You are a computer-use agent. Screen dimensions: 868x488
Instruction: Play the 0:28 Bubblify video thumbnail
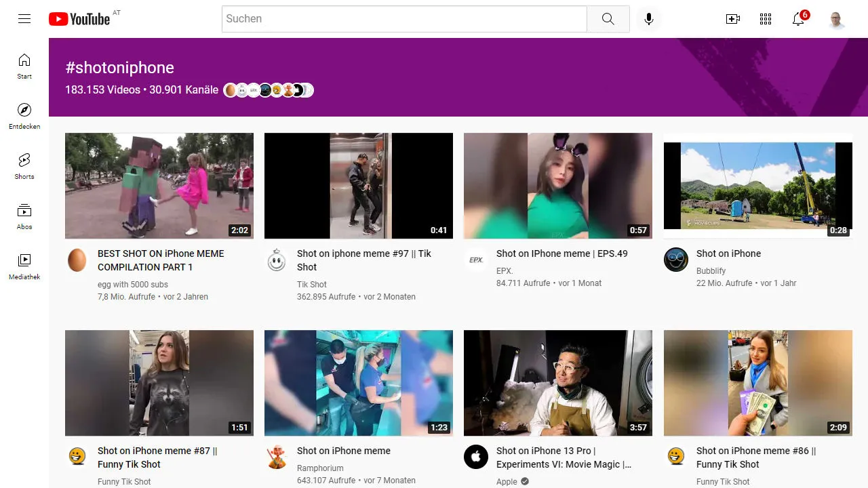click(758, 186)
